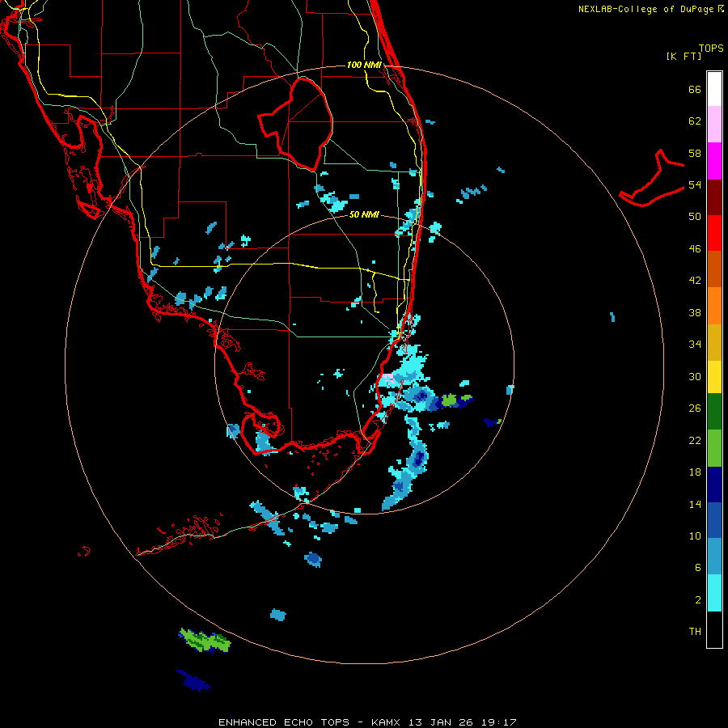The width and height of the screenshot is (728, 728).
Task: Click the Lake Okeechobee outline
Action: (296, 123)
